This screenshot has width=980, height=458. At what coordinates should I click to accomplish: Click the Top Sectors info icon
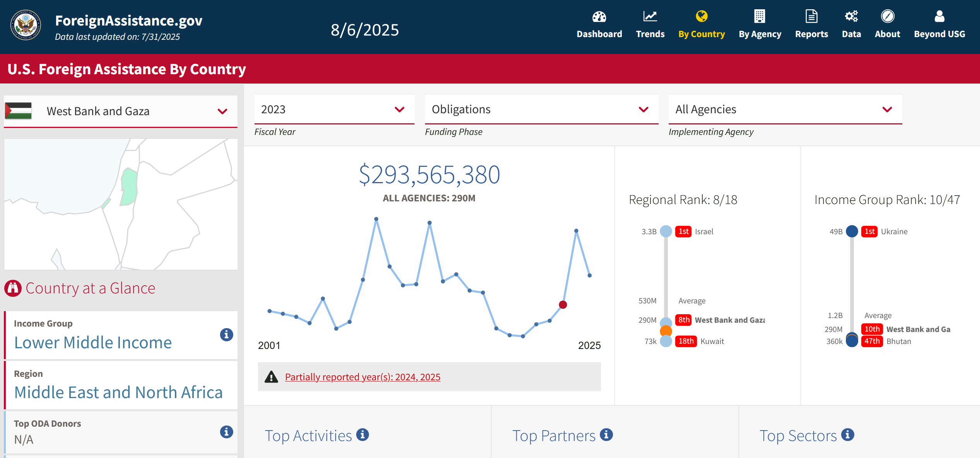[847, 434]
